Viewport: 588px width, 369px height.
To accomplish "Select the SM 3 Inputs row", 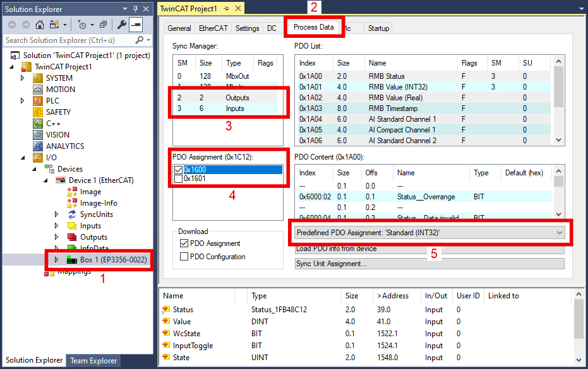I will coord(227,108).
